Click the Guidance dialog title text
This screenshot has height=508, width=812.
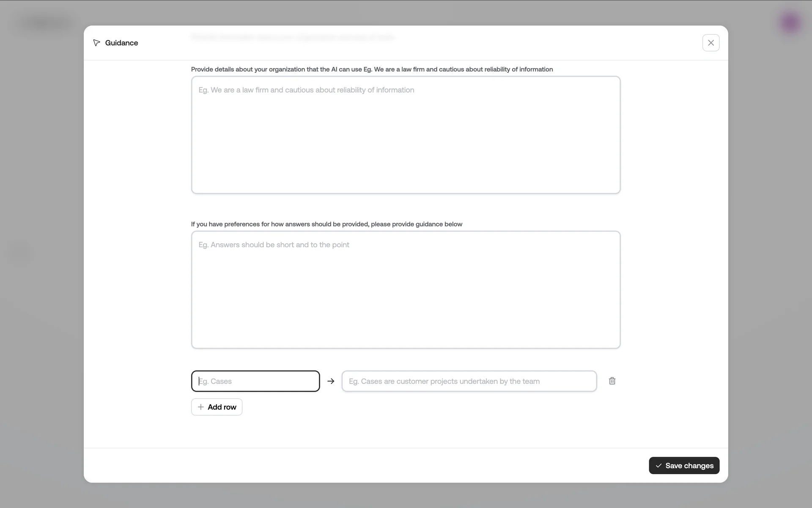coord(121,43)
